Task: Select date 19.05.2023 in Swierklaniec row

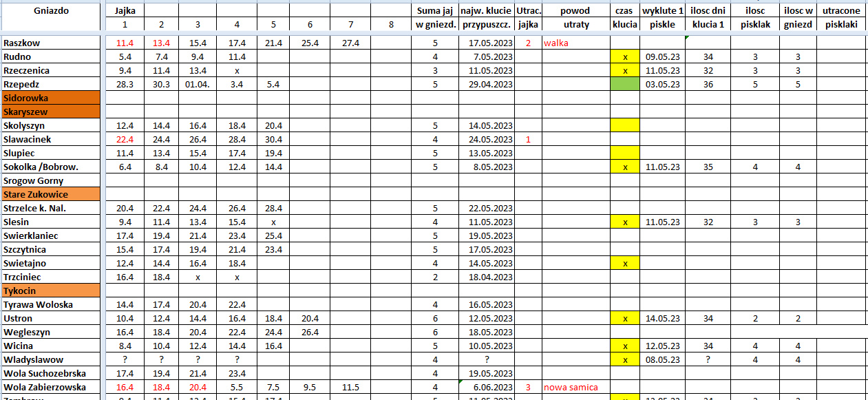Action: [485, 235]
